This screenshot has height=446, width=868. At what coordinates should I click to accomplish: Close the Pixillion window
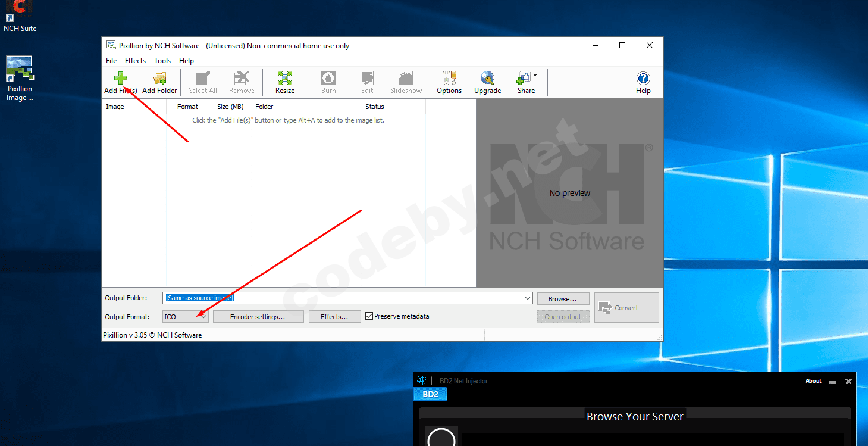coord(650,45)
